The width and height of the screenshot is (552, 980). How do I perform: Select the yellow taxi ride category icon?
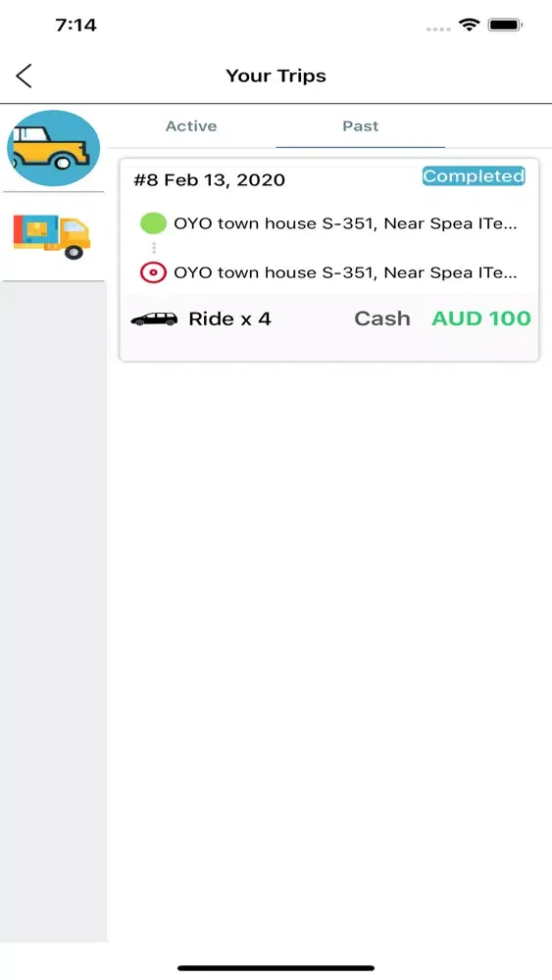pos(53,148)
